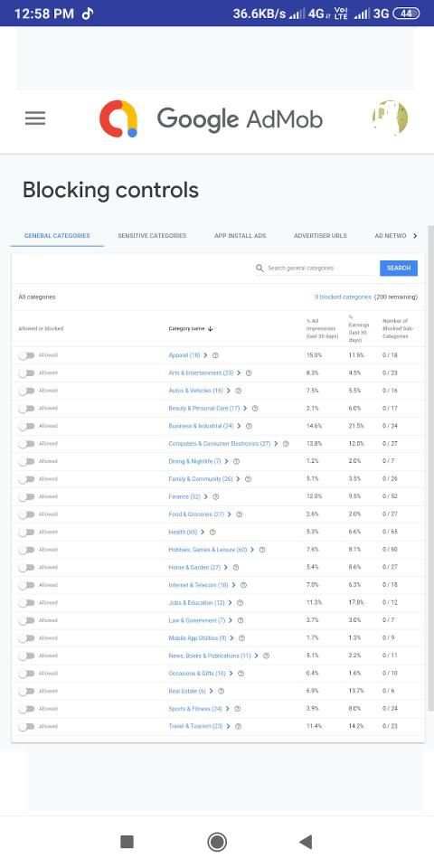434x868 pixels.
Task: Expand Travel & Tourism subcategories chevron
Action: [x=228, y=727]
